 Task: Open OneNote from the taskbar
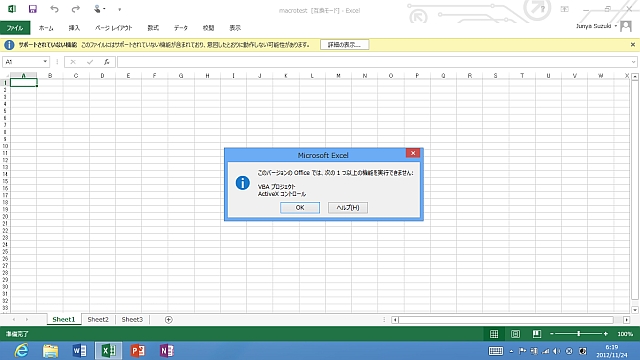point(167,351)
